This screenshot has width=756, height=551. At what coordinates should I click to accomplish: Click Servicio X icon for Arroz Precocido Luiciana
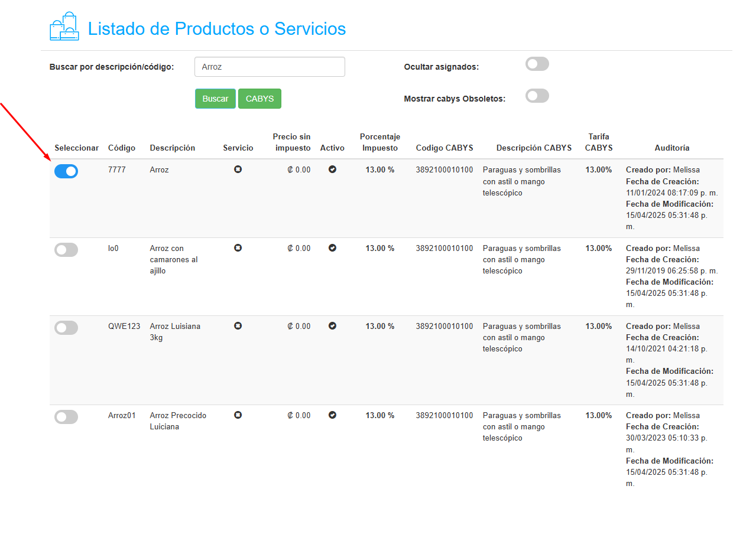click(238, 415)
